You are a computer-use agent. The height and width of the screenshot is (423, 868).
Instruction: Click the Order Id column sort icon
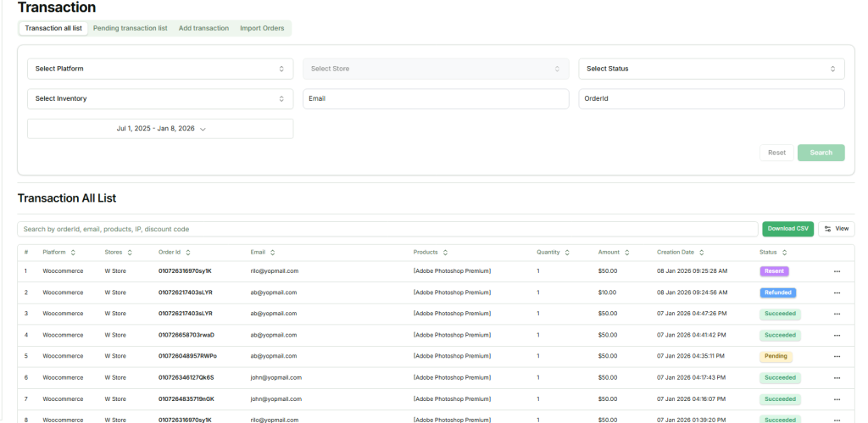[188, 253]
